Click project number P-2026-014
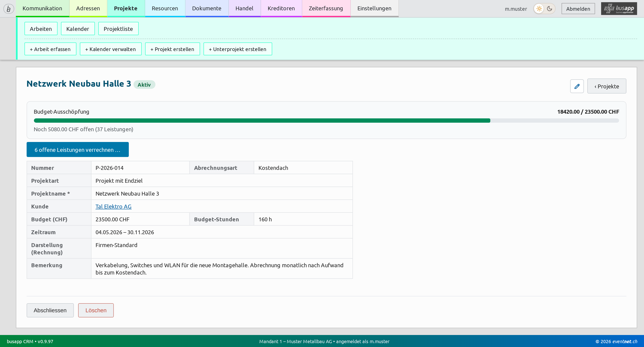The image size is (644, 347). coord(109,168)
